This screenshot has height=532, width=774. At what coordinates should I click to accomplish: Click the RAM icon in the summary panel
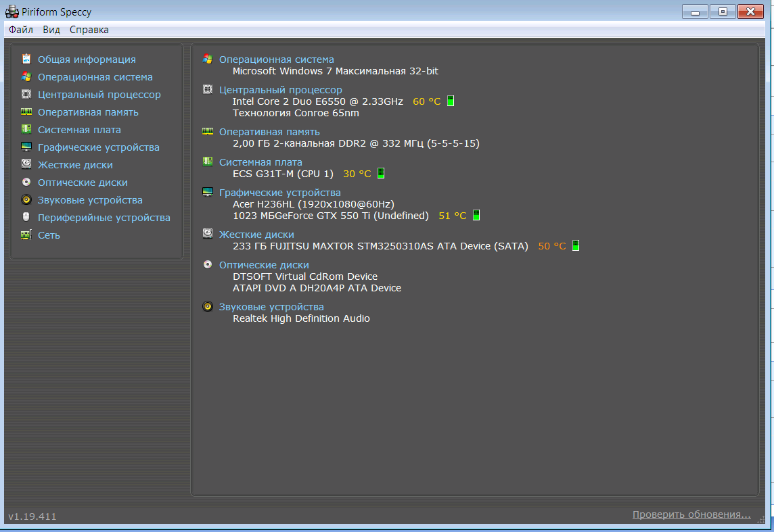(208, 131)
